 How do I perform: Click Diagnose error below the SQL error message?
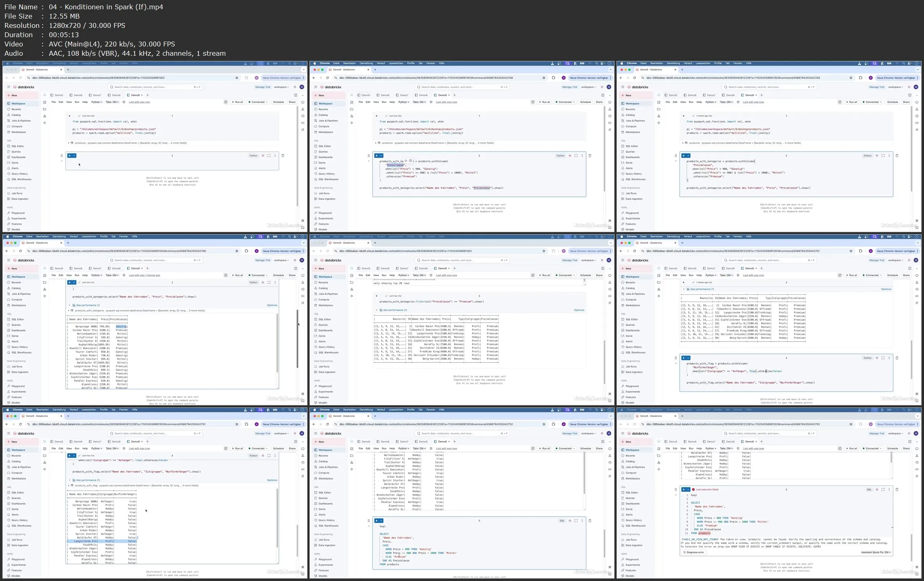pyautogui.click(x=693, y=552)
